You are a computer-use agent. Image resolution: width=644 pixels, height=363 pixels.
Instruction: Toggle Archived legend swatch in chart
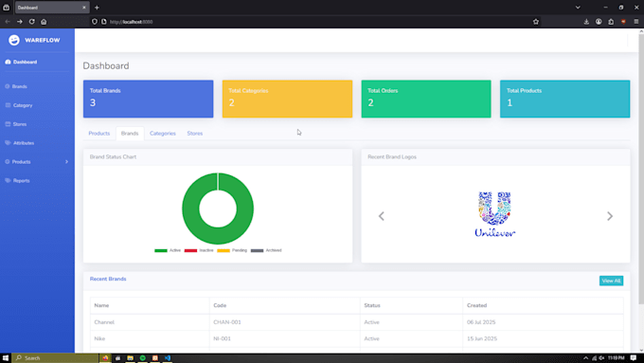coord(257,250)
